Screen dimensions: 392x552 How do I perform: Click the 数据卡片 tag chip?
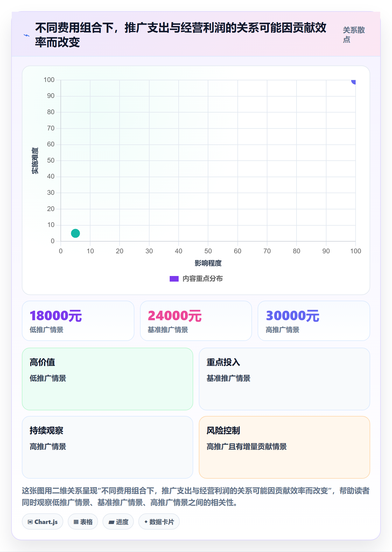(x=159, y=522)
